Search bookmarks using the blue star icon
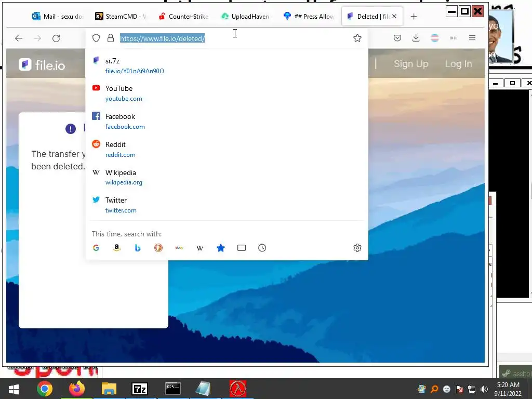 tap(221, 248)
